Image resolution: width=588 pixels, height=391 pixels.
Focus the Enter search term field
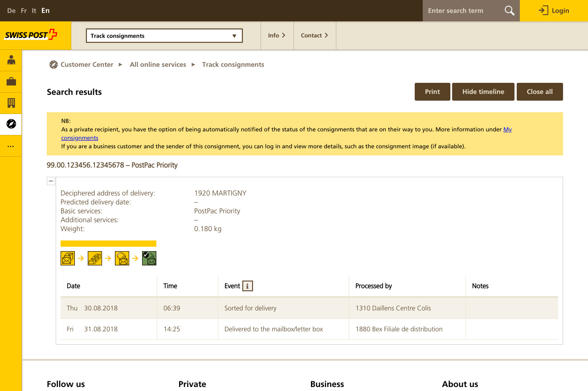pos(463,11)
